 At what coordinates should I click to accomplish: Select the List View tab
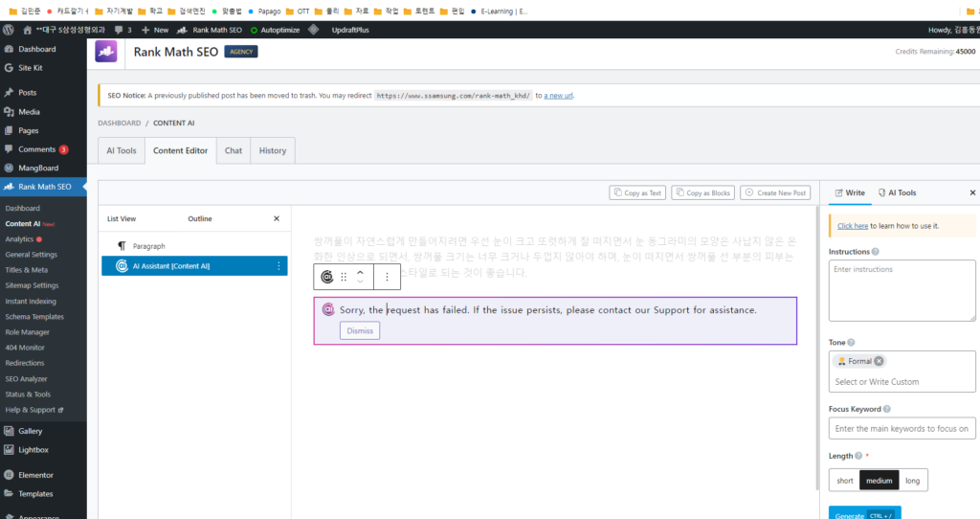[122, 219]
